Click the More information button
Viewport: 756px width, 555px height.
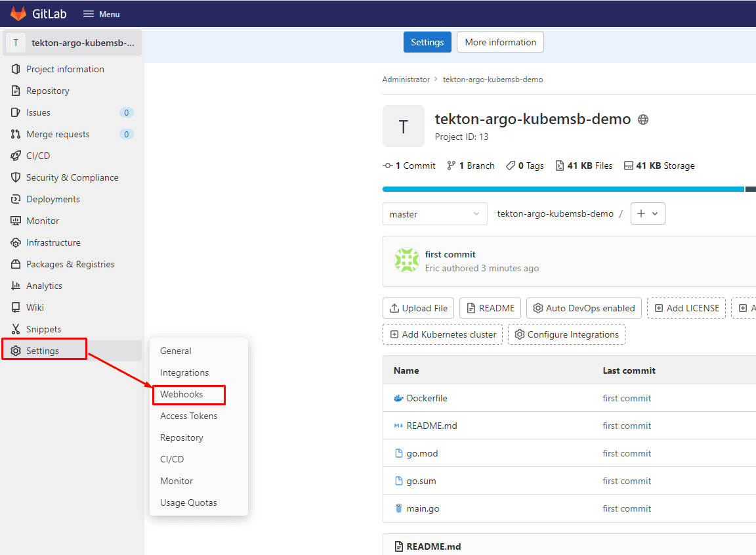coord(500,42)
